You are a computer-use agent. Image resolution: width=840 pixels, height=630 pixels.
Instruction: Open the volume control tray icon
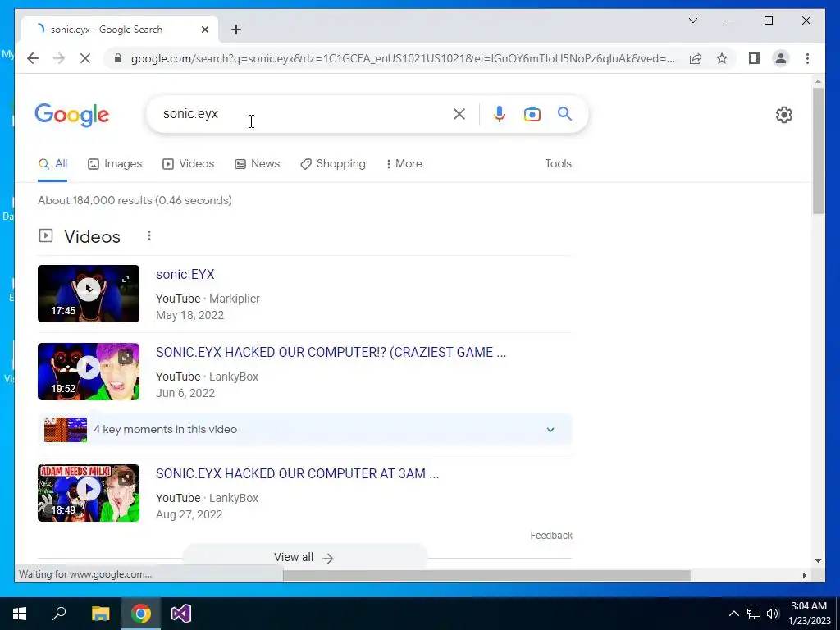pos(773,614)
